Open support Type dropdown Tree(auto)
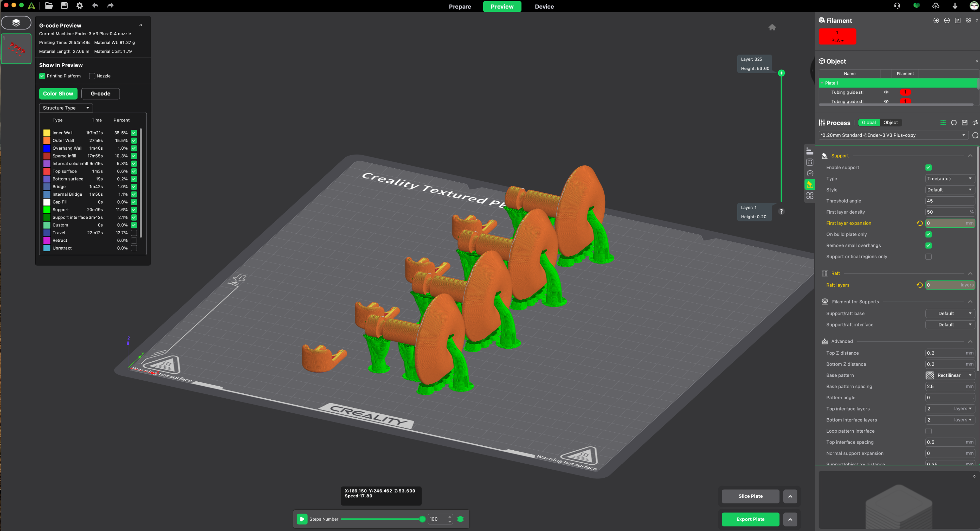Image resolution: width=980 pixels, height=531 pixels. tap(950, 178)
